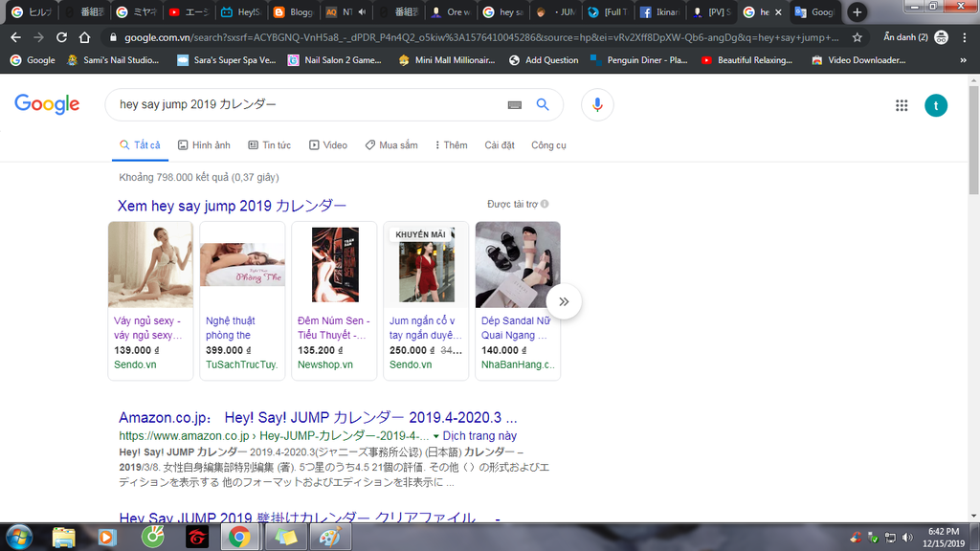
Task: Reload the current page
Action: (x=61, y=37)
